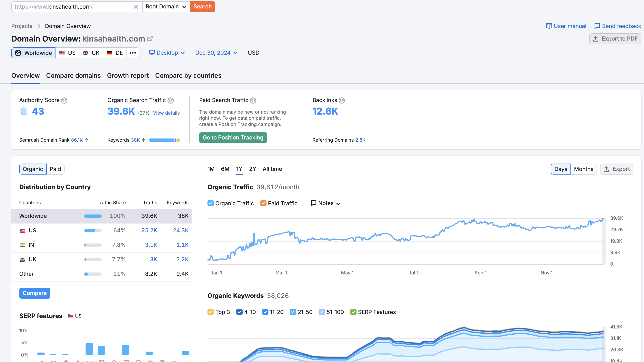Click globe info icon next to Authority Score

pos(65,100)
